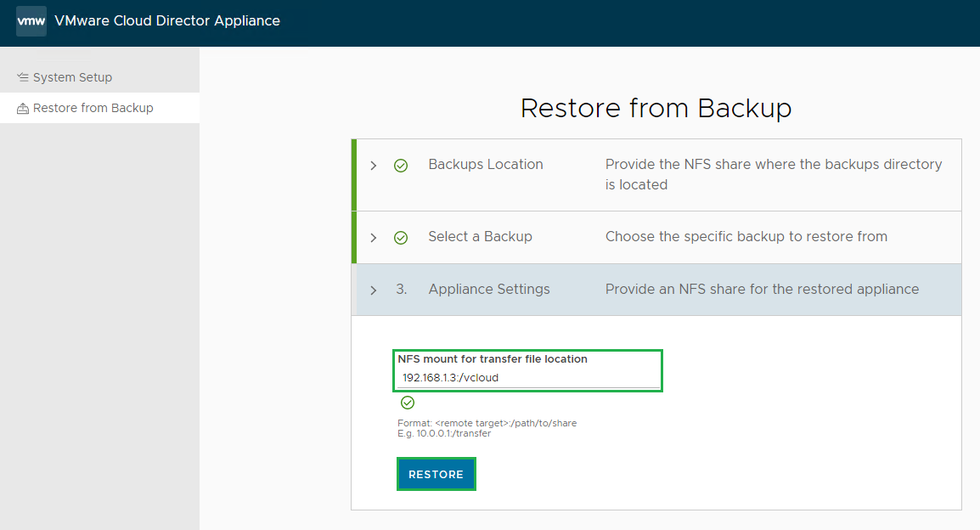The width and height of the screenshot is (980, 530).
Task: Focus the NFS mount transfer location field
Action: pyautogui.click(x=527, y=378)
